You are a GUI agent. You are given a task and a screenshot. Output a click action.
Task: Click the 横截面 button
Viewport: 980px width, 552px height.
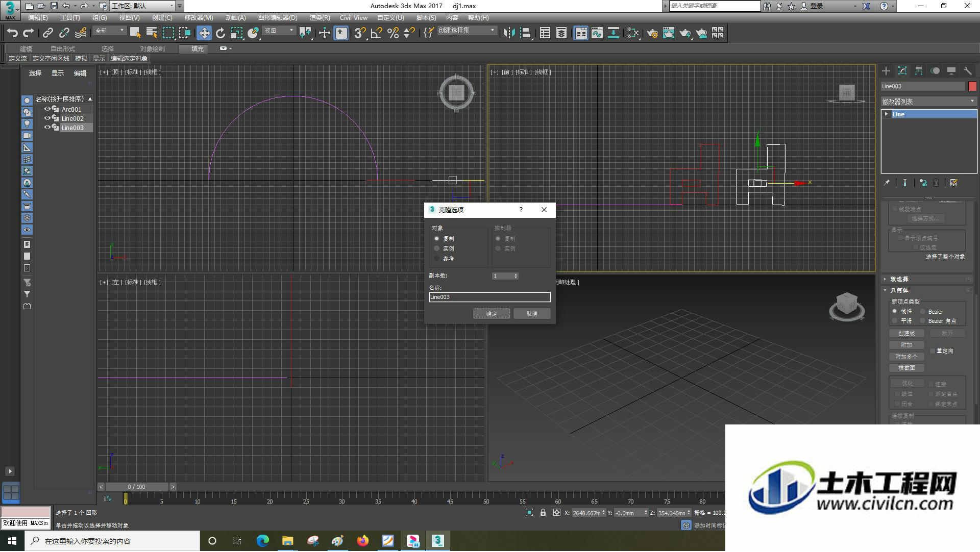tap(907, 368)
